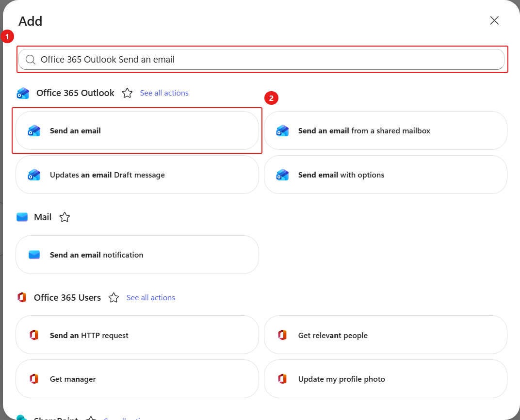The width and height of the screenshot is (520, 420).
Task: Favorite the Office 365 Users connector star
Action: click(114, 298)
